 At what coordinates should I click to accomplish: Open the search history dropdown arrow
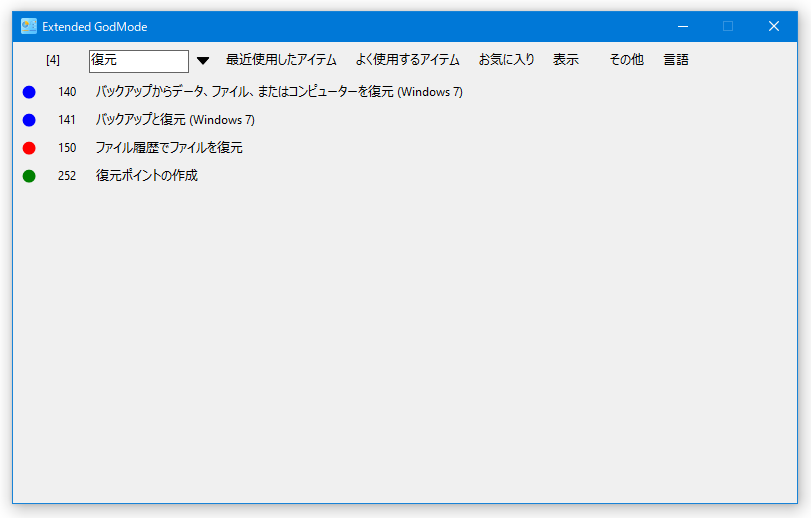click(203, 61)
